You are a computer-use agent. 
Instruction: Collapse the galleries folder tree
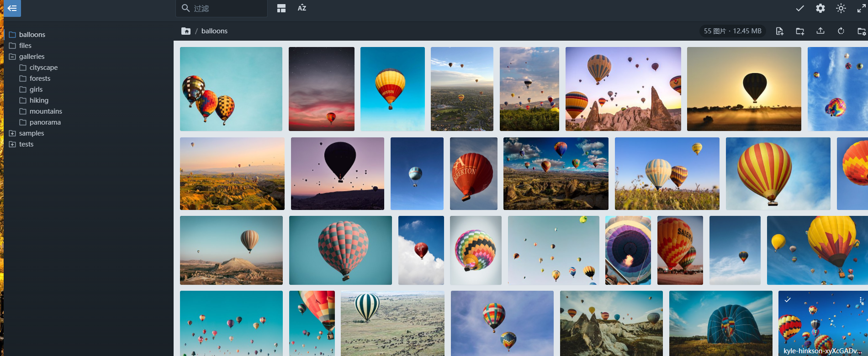coord(12,57)
